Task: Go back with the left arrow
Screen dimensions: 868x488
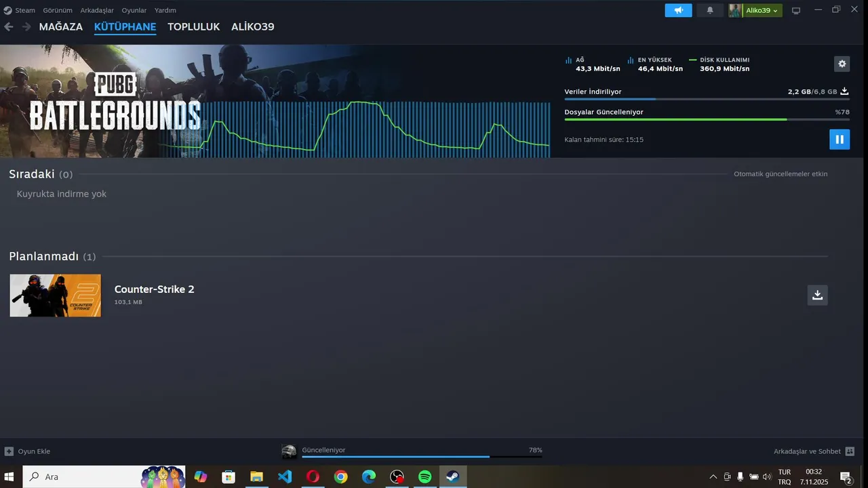Action: (x=9, y=27)
